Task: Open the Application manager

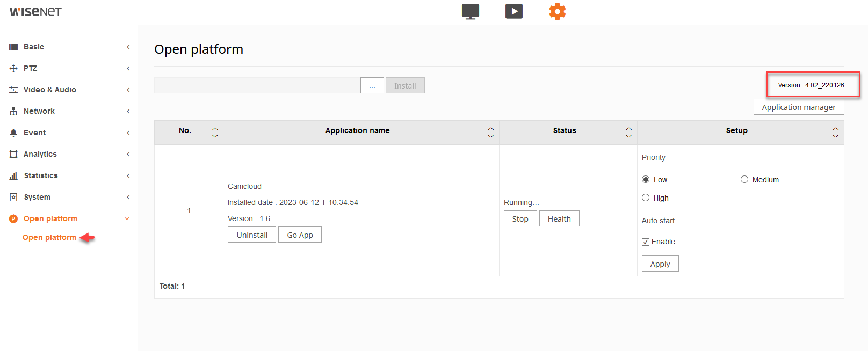Action: [799, 107]
